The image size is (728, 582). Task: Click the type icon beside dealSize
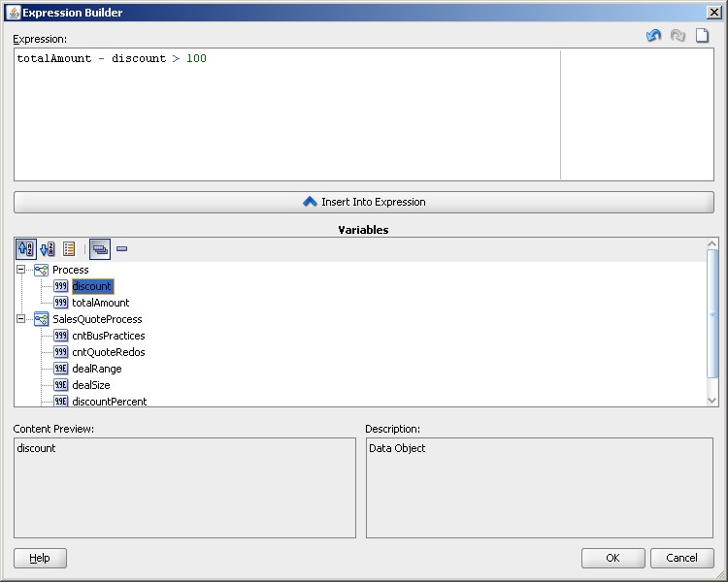[61, 385]
